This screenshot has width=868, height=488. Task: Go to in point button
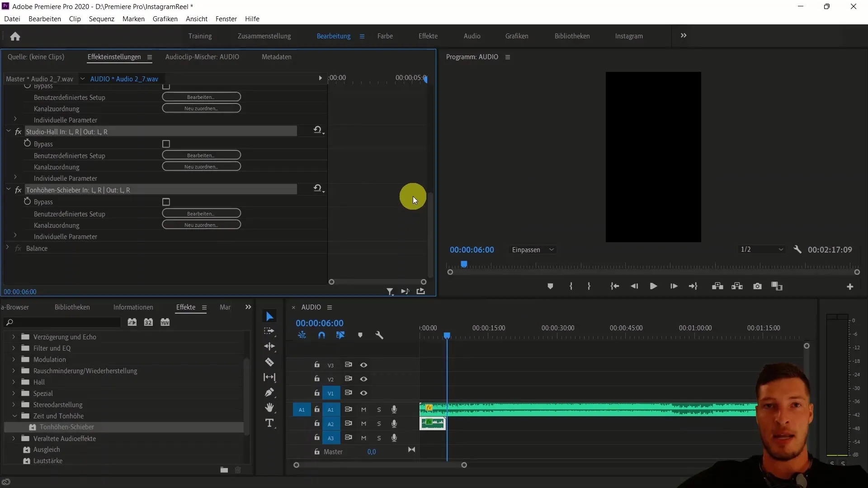[x=614, y=286]
